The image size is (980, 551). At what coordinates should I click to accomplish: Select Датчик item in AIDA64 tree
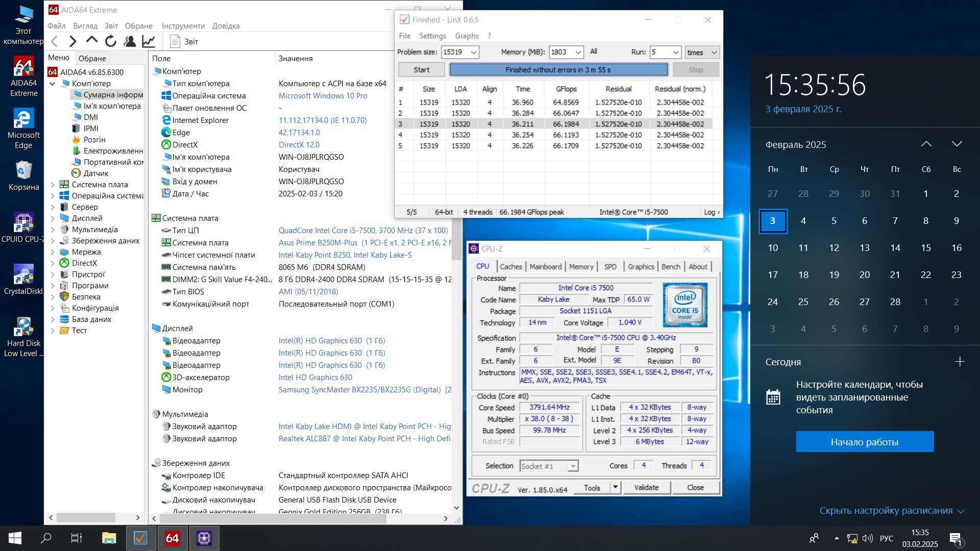(x=95, y=173)
